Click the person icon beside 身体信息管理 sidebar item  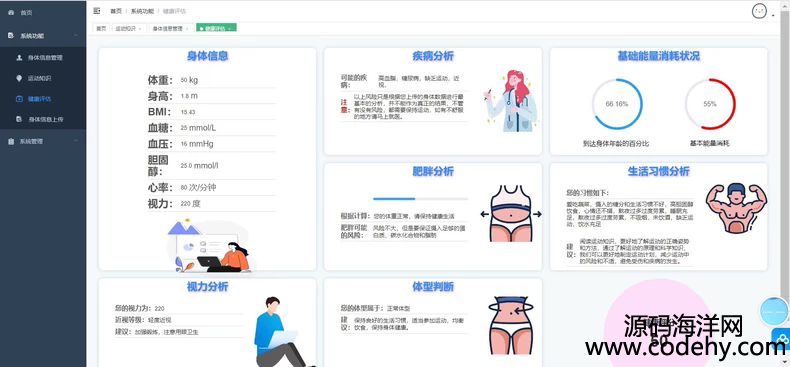point(19,57)
